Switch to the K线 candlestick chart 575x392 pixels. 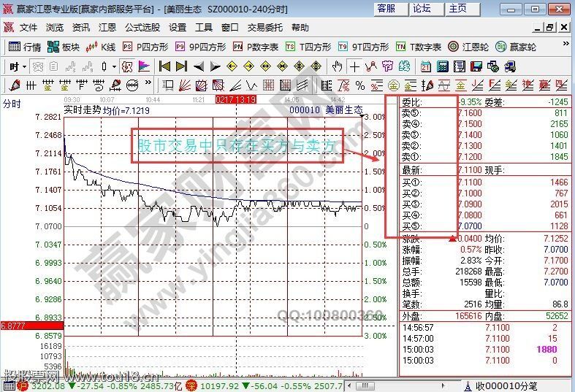tap(101, 47)
